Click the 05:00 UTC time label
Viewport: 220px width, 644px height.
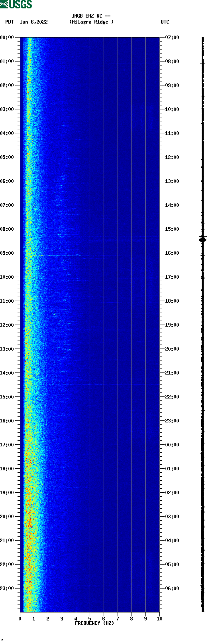172,565
